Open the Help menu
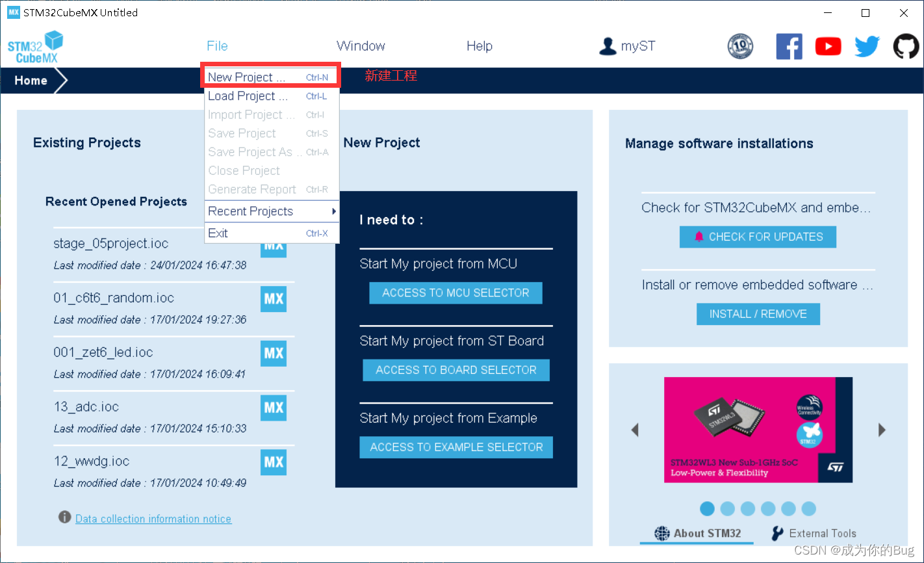Screen dimensions: 924x563 (480, 46)
